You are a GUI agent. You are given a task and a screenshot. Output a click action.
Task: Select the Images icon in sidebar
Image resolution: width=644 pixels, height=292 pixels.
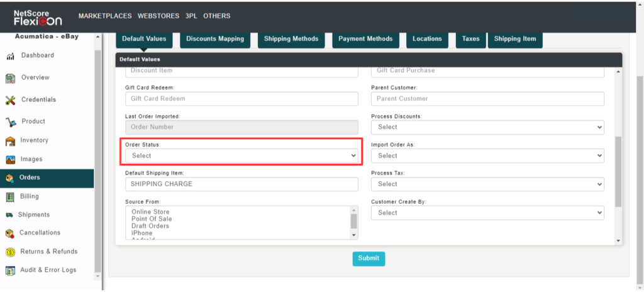click(10, 160)
